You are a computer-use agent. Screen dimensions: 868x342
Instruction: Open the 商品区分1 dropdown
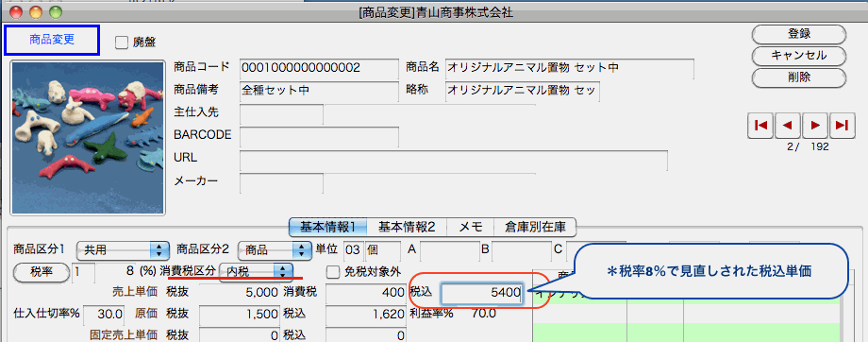click(x=123, y=250)
